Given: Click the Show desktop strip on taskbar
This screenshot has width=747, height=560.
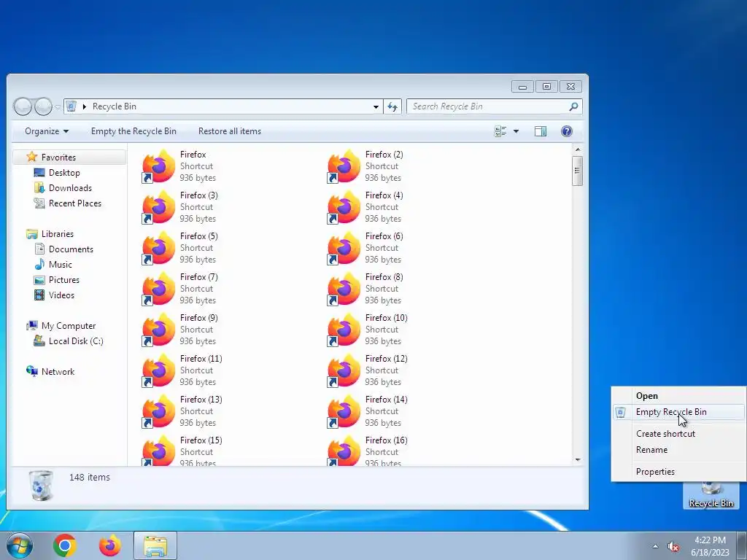Looking at the screenshot, I should point(743,545).
